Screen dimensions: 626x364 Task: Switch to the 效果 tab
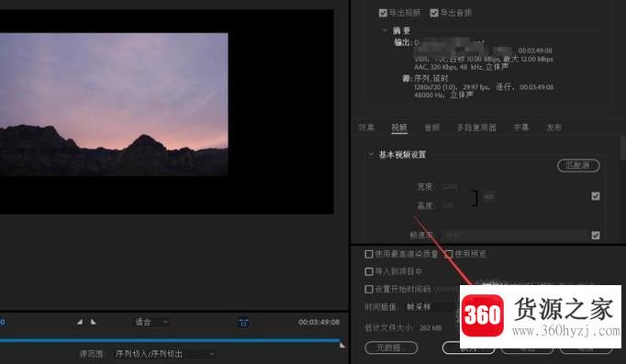tap(366, 127)
